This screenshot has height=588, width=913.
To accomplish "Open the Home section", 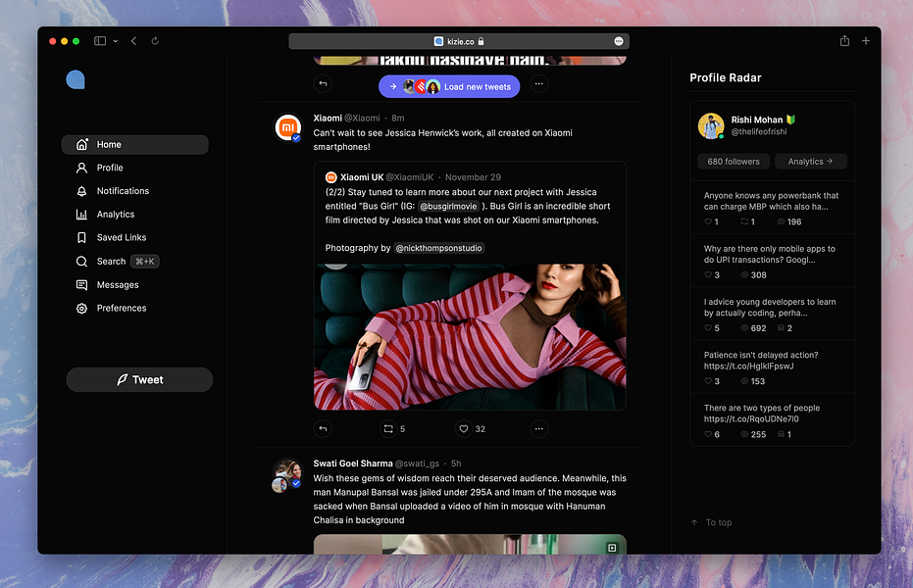I will 134,145.
